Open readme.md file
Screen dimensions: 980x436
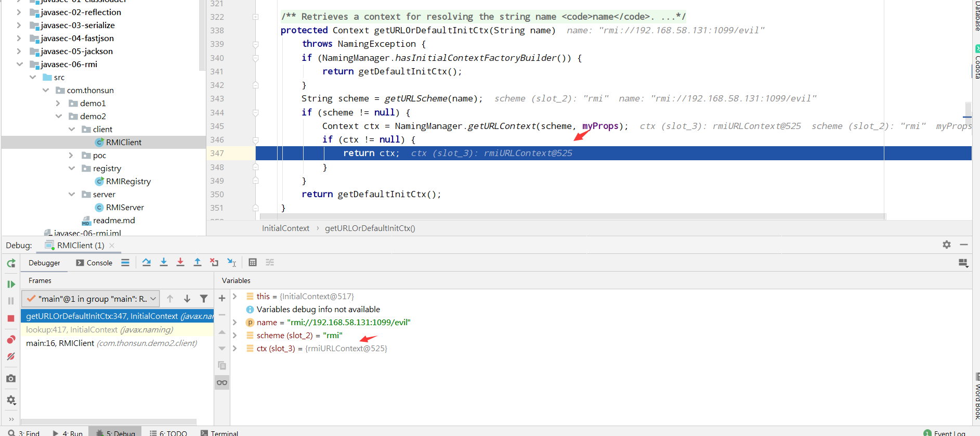(x=113, y=220)
